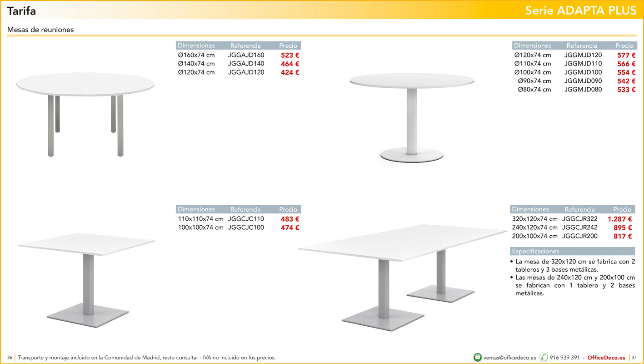The image size is (644, 364).
Task: Click page number 37
Action: 634,358
